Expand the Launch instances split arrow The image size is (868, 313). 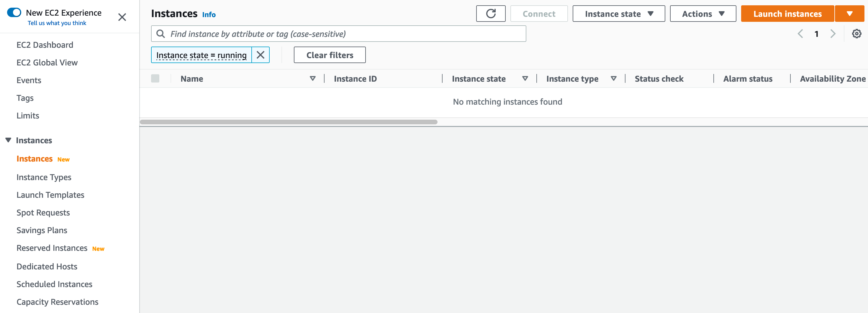click(x=849, y=14)
